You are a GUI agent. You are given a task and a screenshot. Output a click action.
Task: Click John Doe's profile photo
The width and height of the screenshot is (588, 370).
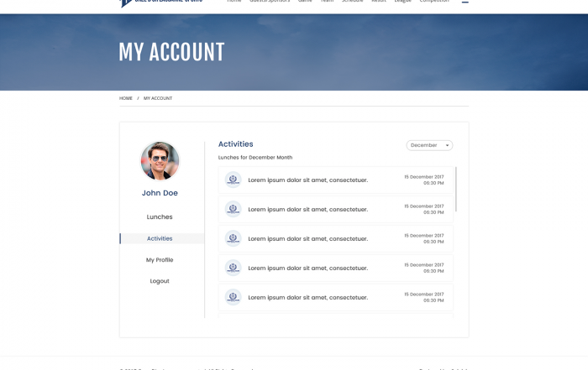[160, 160]
